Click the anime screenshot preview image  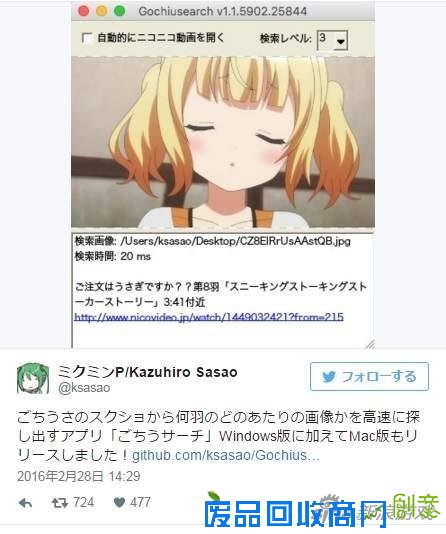(x=223, y=142)
